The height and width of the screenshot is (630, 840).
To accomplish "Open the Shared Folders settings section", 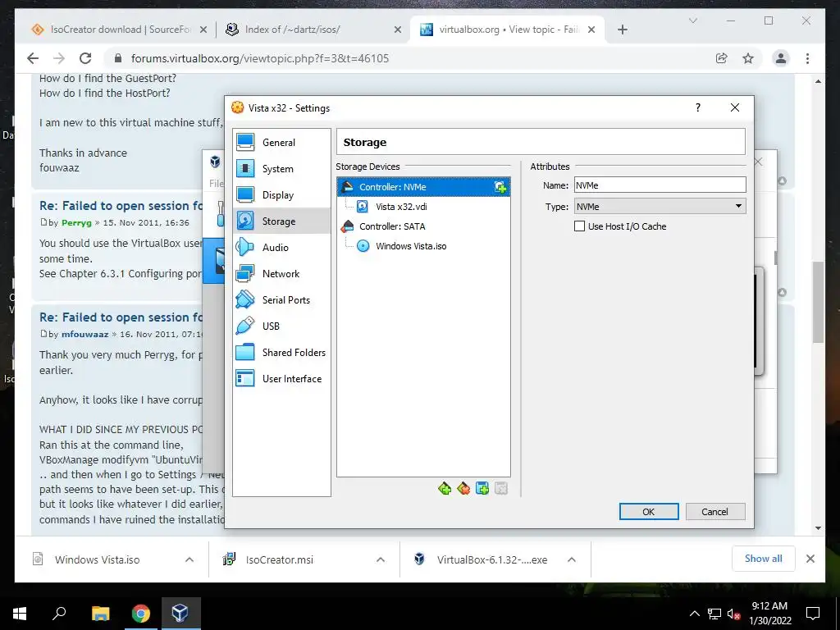I will click(282, 353).
